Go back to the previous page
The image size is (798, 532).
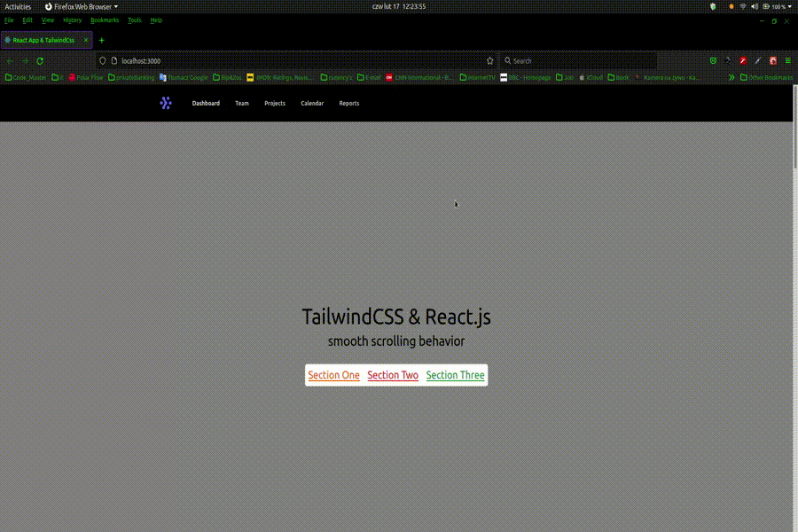[x=10, y=61]
